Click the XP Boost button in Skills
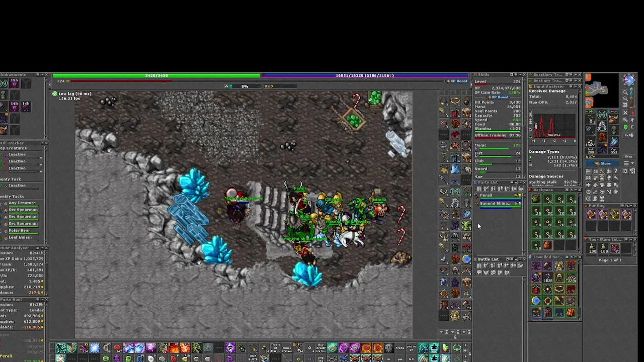This screenshot has height=362, width=644. click(x=498, y=97)
